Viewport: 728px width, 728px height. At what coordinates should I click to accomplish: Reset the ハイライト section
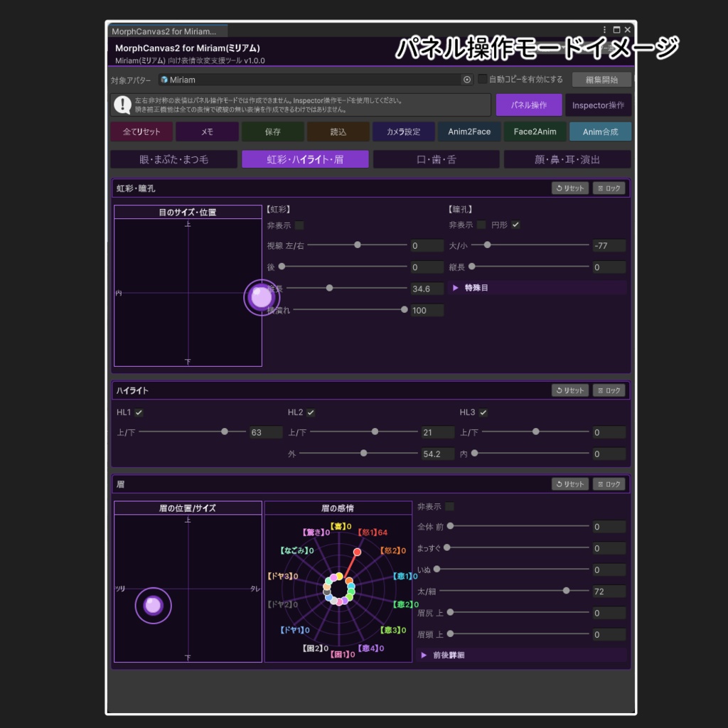click(x=569, y=390)
